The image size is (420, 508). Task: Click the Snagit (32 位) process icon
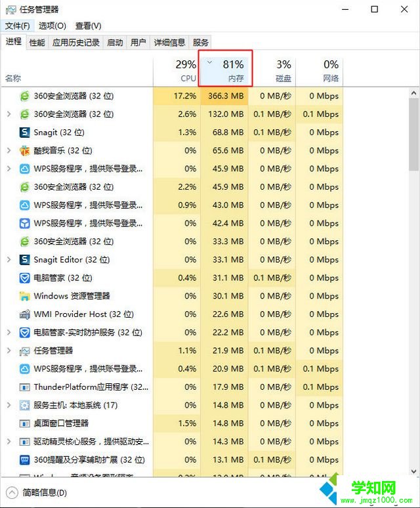click(x=25, y=132)
